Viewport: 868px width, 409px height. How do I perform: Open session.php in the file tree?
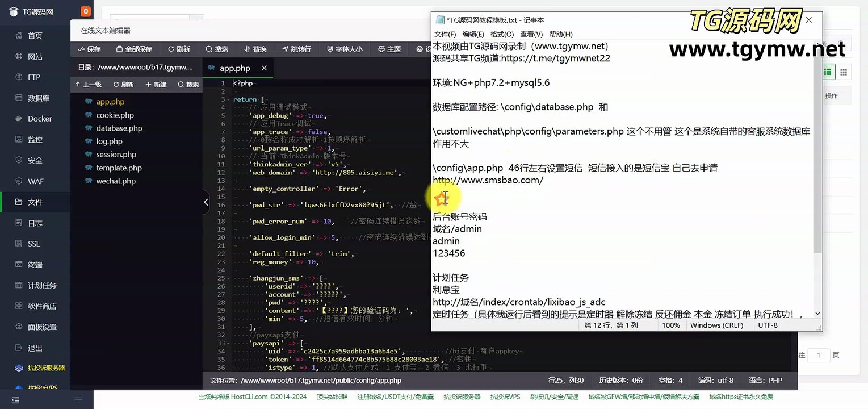point(116,155)
